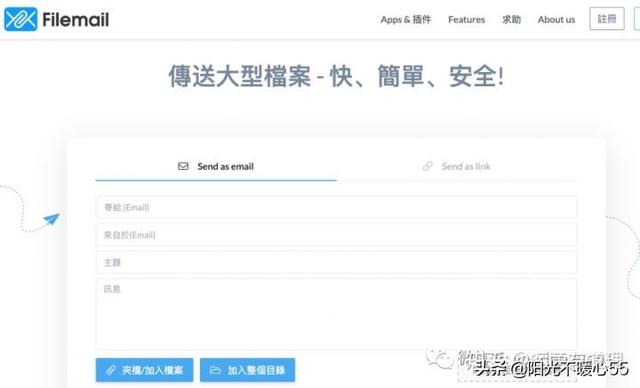Click the 夾檔/加入檔案 add files button
The height and width of the screenshot is (388, 640).
tap(144, 370)
